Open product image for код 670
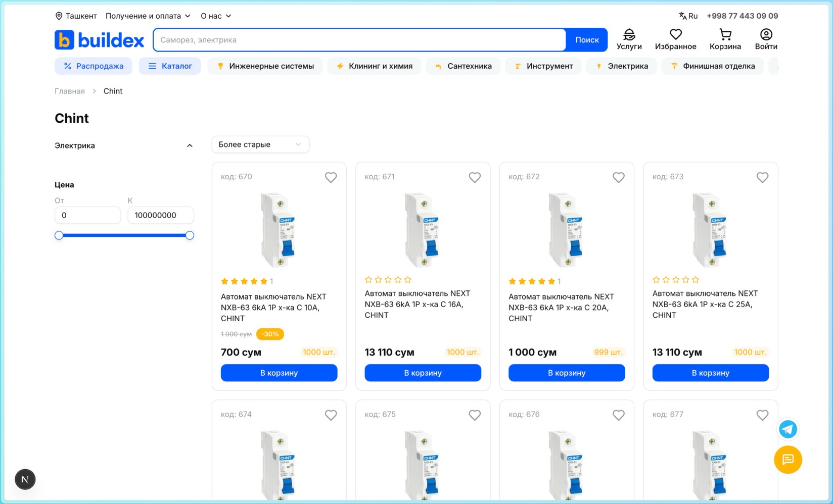The height and width of the screenshot is (504, 833). pyautogui.click(x=279, y=230)
